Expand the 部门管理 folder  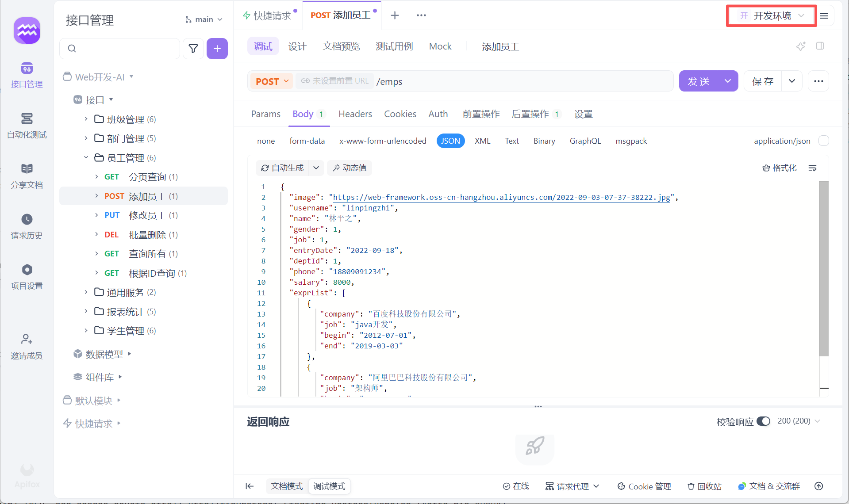click(x=86, y=138)
